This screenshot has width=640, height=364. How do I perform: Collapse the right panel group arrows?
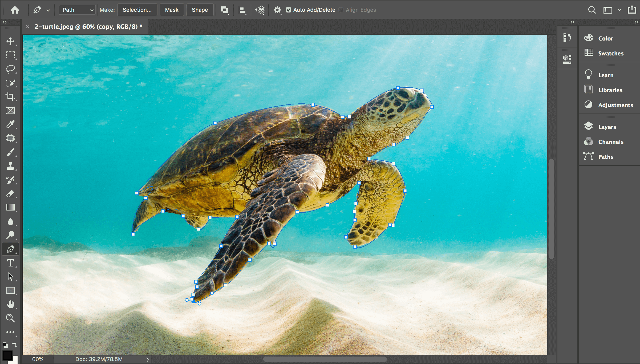pyautogui.click(x=636, y=22)
